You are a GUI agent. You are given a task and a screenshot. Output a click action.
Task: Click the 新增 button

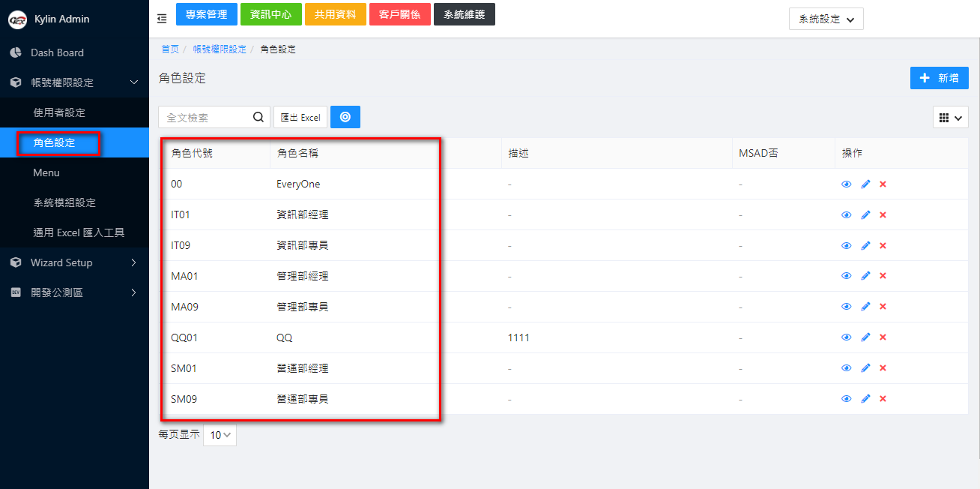[x=939, y=78]
